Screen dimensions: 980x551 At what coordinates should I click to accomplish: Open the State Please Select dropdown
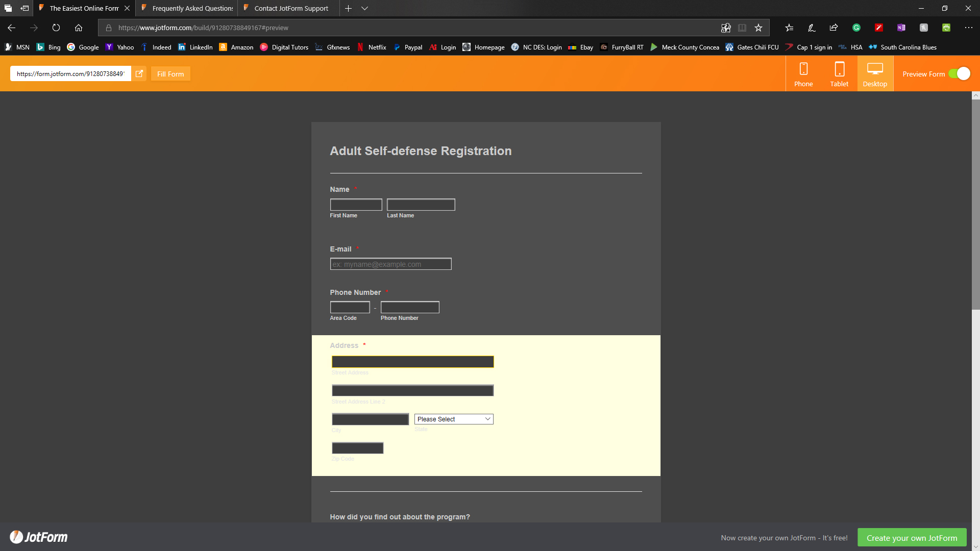point(454,419)
